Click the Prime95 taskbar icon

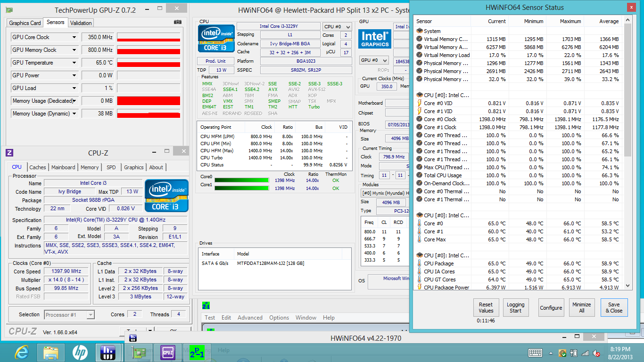click(197, 352)
